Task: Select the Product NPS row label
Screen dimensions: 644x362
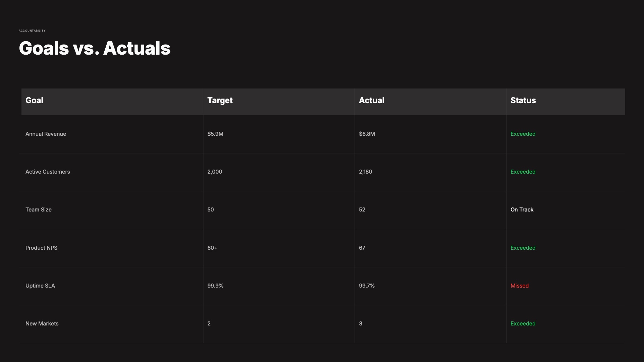Action: tap(41, 248)
